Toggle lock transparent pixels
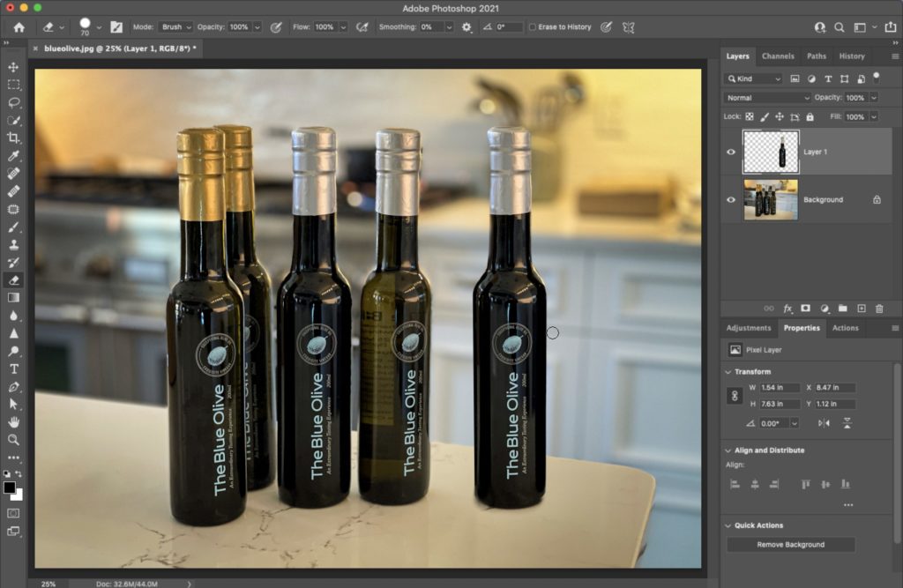The width and height of the screenshot is (903, 588). [x=750, y=117]
